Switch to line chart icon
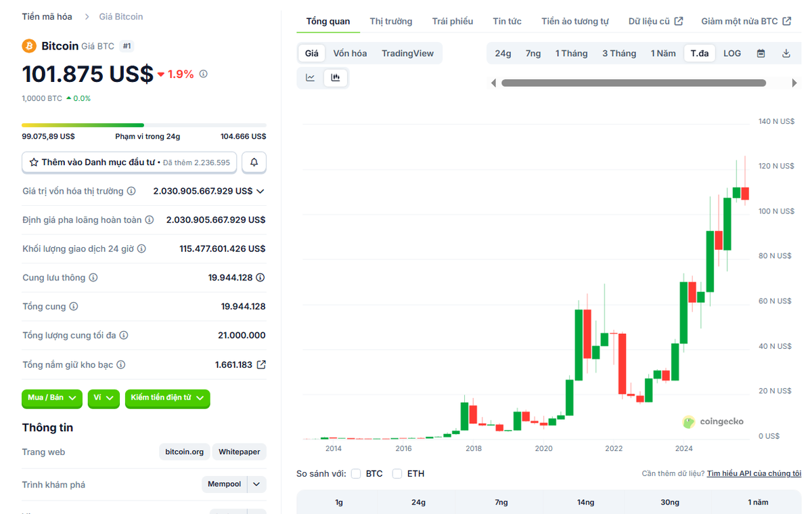The height and width of the screenshot is (514, 812). pyautogui.click(x=311, y=78)
